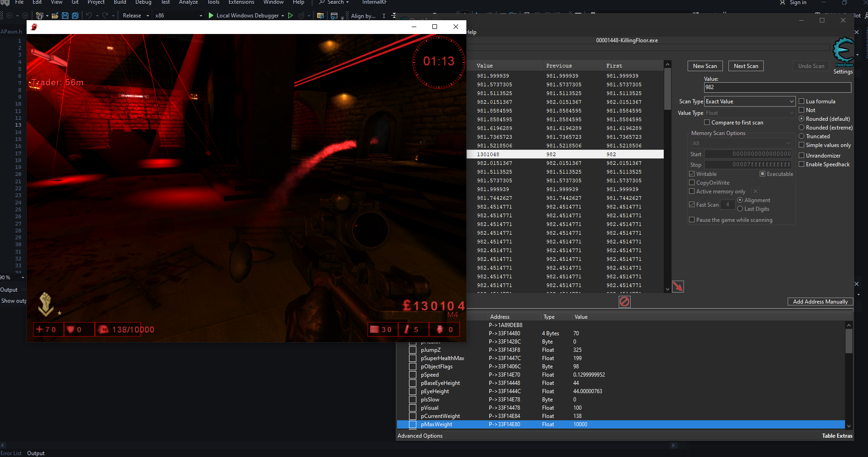Viewport: 868px width, 457px height.
Task: Click the Undo icon on the VS toolbar
Action: 89,15
